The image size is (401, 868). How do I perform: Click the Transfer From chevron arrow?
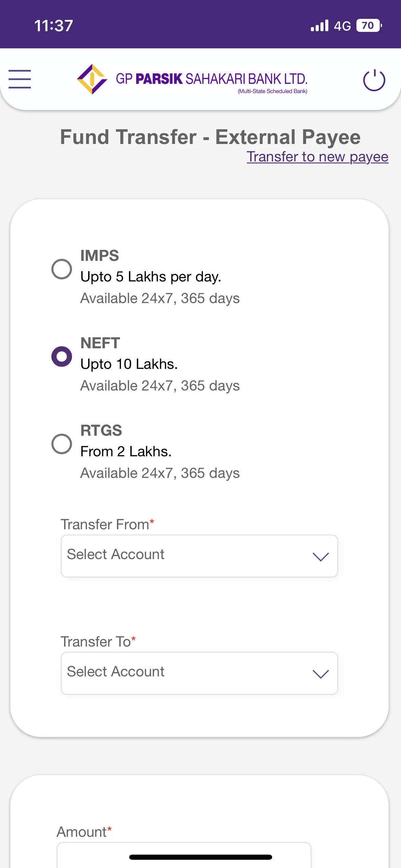click(320, 556)
